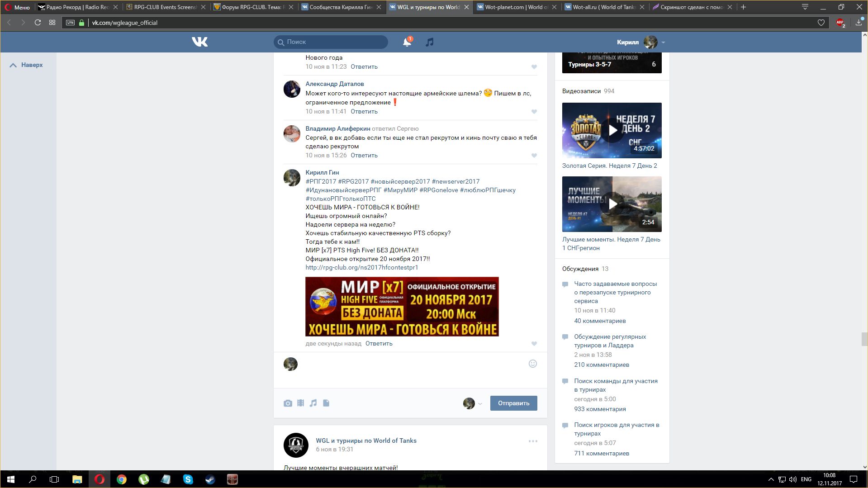Show hidden system tray icons

(771, 479)
